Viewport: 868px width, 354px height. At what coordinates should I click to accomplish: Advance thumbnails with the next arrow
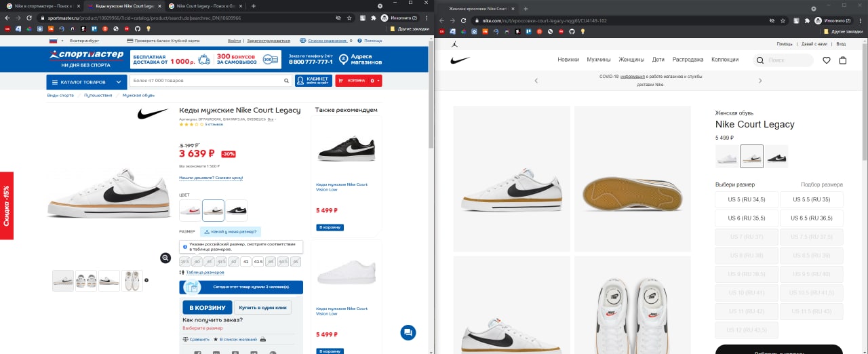pyautogui.click(x=146, y=280)
